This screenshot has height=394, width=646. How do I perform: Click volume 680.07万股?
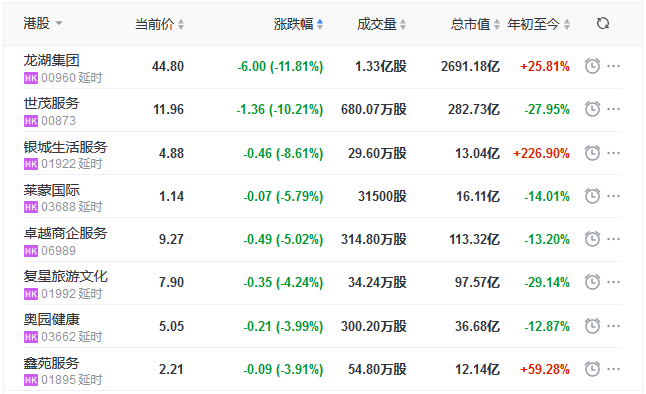coord(374,109)
